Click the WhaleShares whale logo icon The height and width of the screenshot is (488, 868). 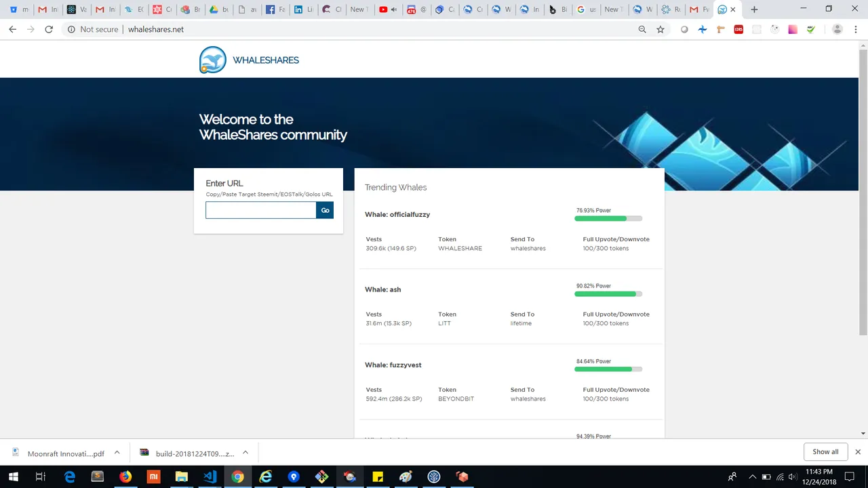[x=212, y=60]
